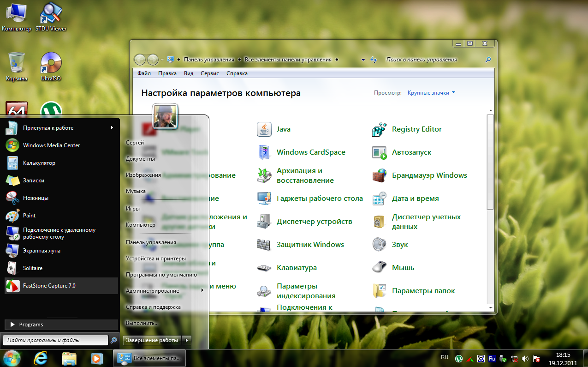588x367 pixels.
Task: Start FastStone Capture 7.0
Action: point(61,286)
